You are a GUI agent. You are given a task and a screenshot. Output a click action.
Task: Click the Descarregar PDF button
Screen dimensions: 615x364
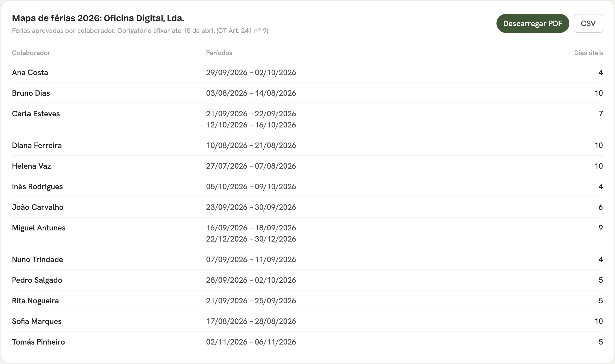[533, 23]
